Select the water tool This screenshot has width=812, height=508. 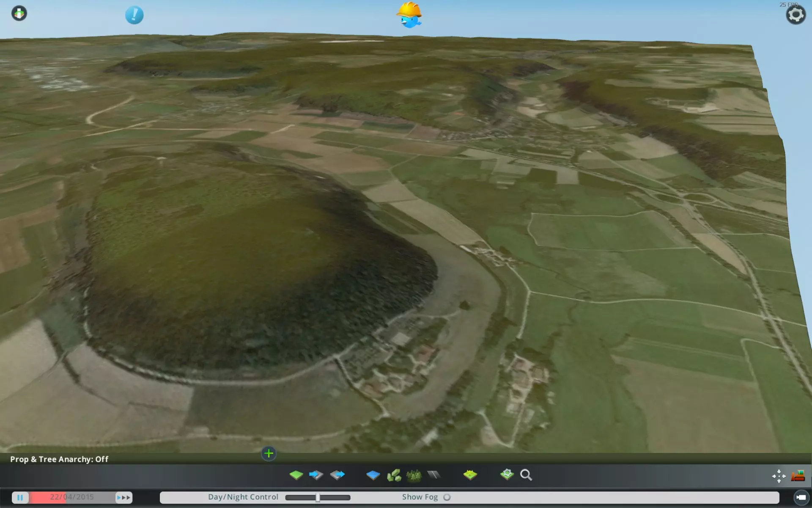pos(373,475)
